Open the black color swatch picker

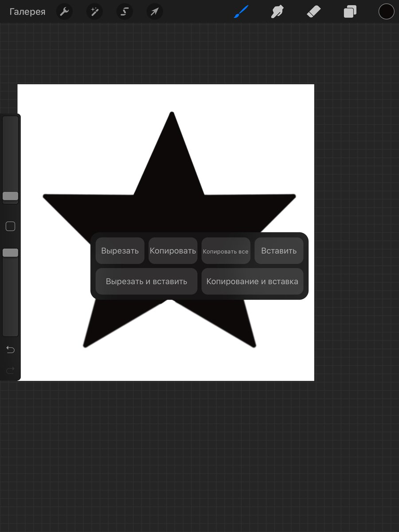pyautogui.click(x=386, y=12)
